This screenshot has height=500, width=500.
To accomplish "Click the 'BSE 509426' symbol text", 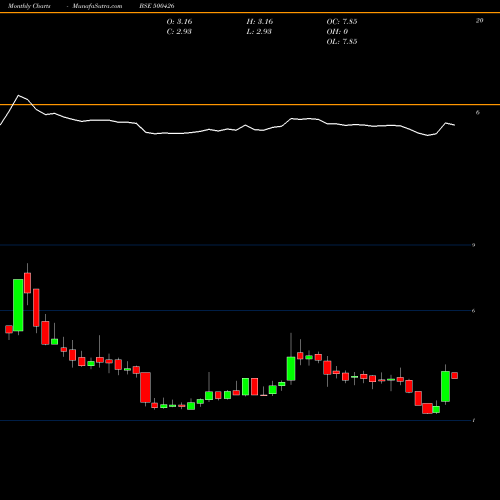I will tap(157, 6).
